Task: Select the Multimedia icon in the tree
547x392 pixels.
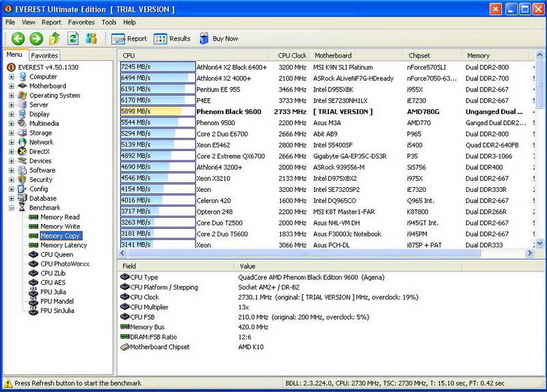Action: (23, 124)
